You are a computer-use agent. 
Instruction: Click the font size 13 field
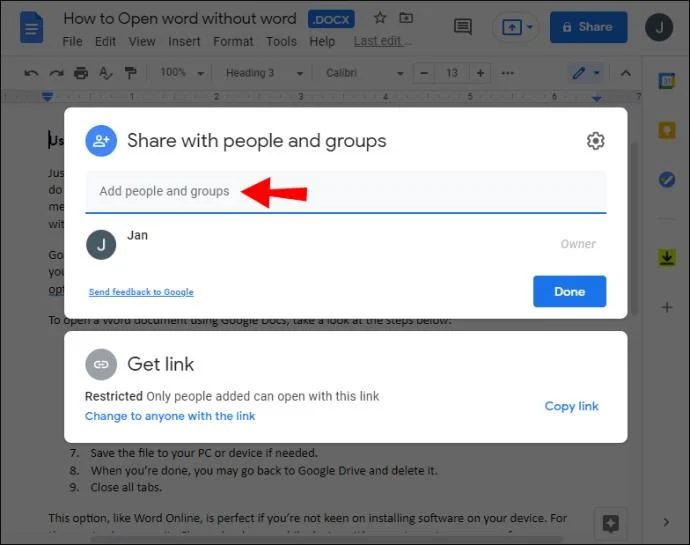(x=452, y=73)
